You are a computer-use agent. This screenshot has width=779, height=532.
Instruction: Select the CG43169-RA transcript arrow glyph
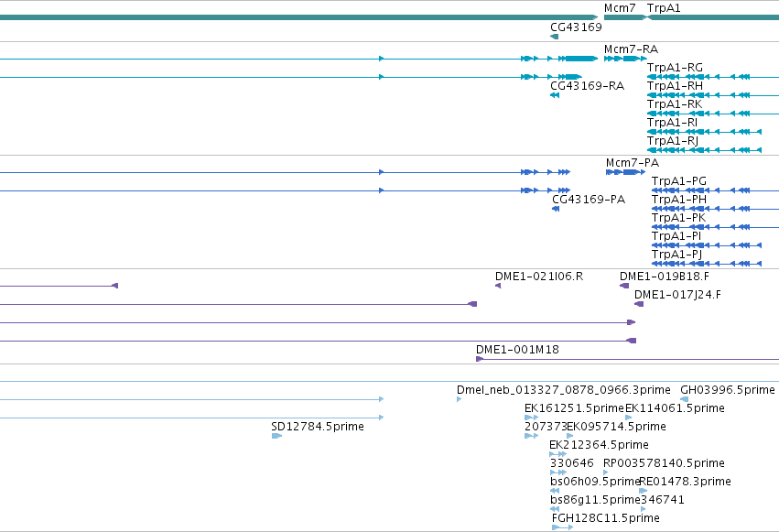[x=555, y=95]
